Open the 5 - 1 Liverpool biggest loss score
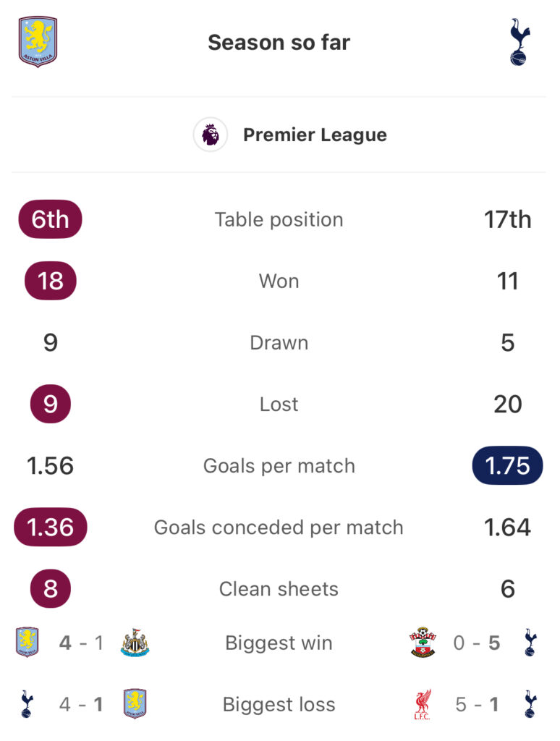 pyautogui.click(x=476, y=704)
